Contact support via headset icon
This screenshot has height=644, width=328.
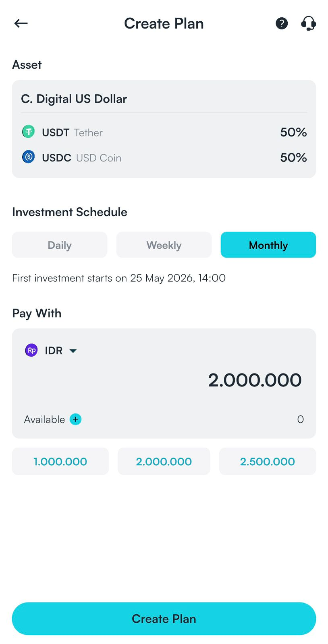(309, 23)
